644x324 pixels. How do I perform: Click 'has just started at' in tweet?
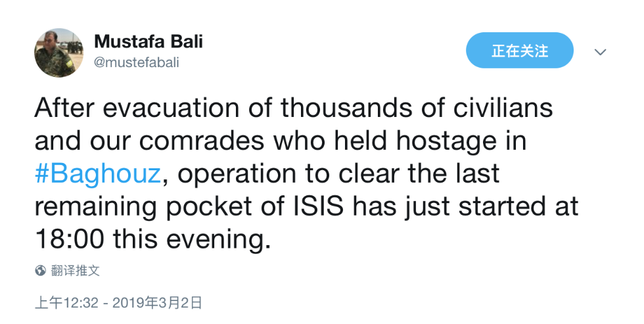(465, 206)
